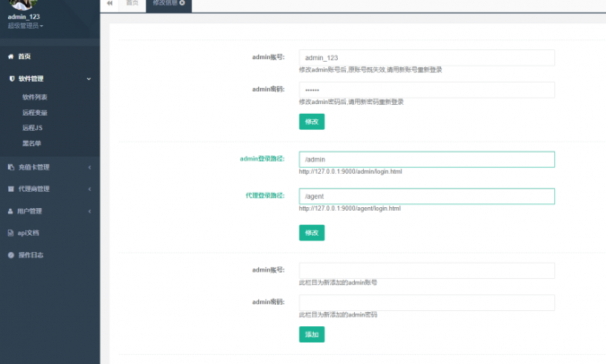Click the 充值卡管理 card icon
This screenshot has height=364, width=606.
[x=11, y=167]
